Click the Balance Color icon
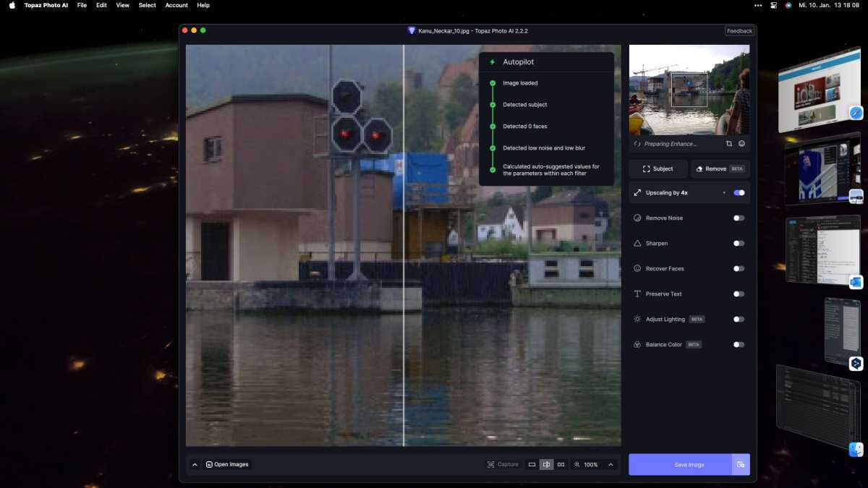Image resolution: width=868 pixels, height=488 pixels. coord(637,344)
